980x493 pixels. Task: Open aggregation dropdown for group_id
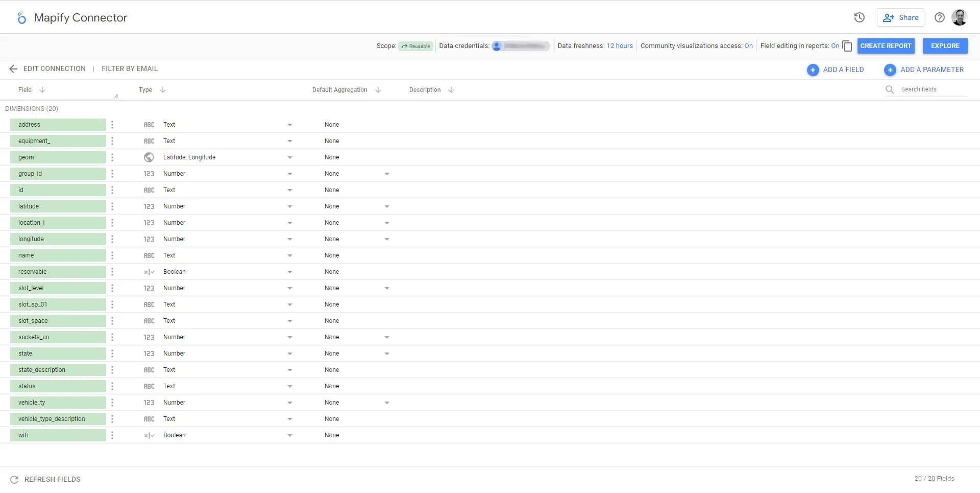387,174
